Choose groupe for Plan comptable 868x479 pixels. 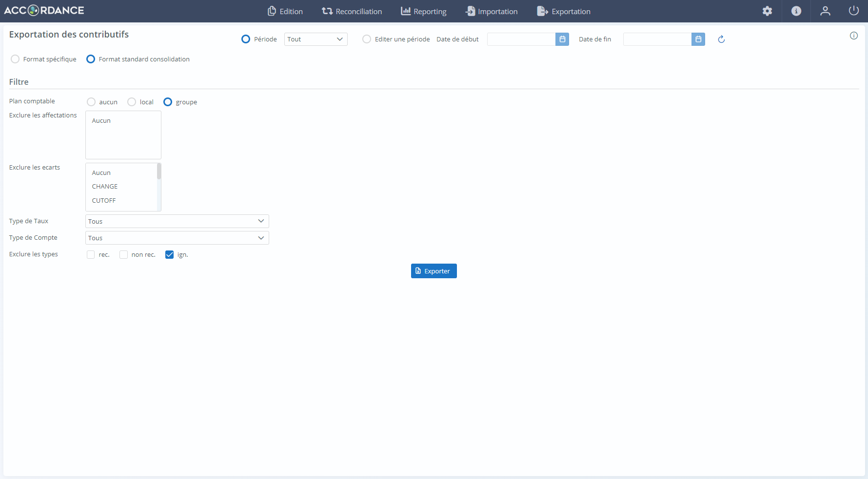(168, 102)
